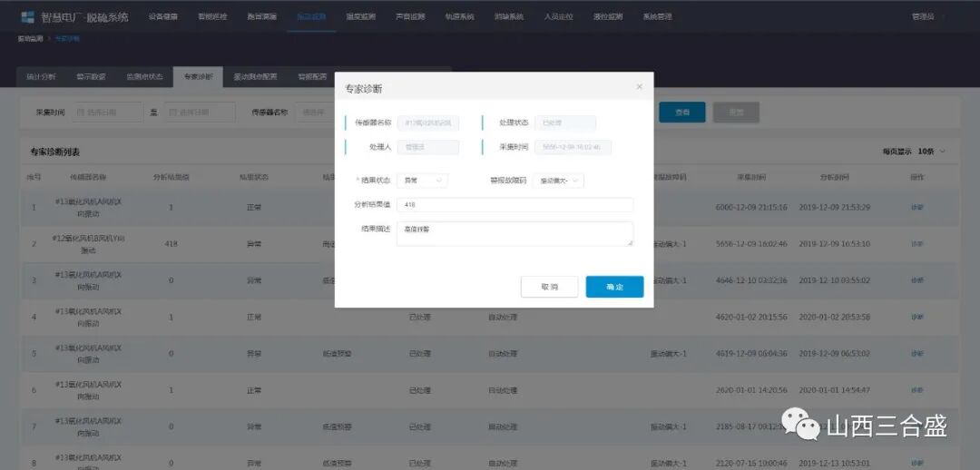The width and height of the screenshot is (980, 470).
Task: Click 振动偏大-1 cell in row 5
Action: (669, 354)
